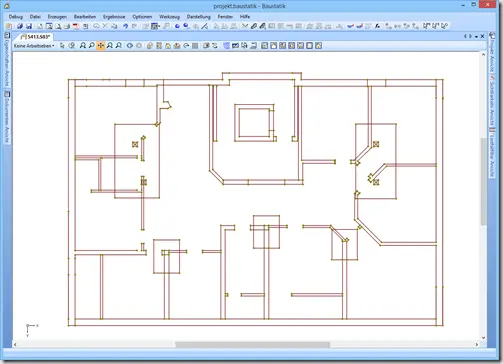The image size is (503, 364).
Task: Click the pencil edit icon in main toolbar
Action: [x=254, y=26]
